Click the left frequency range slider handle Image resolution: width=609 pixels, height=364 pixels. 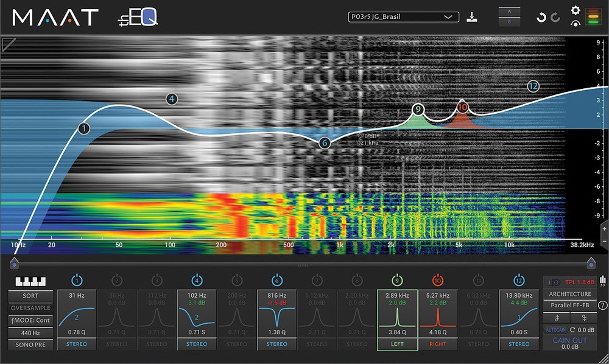click(15, 263)
